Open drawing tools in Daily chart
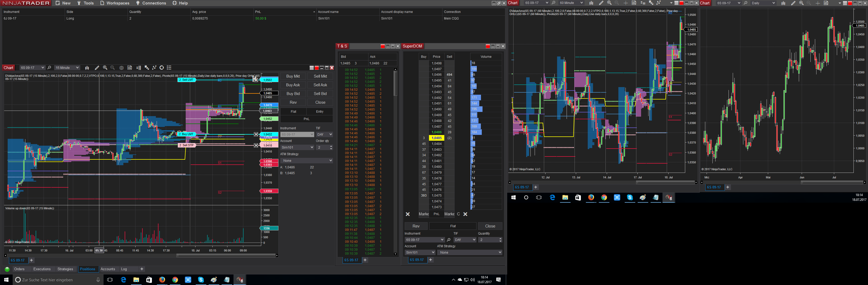 793,3
